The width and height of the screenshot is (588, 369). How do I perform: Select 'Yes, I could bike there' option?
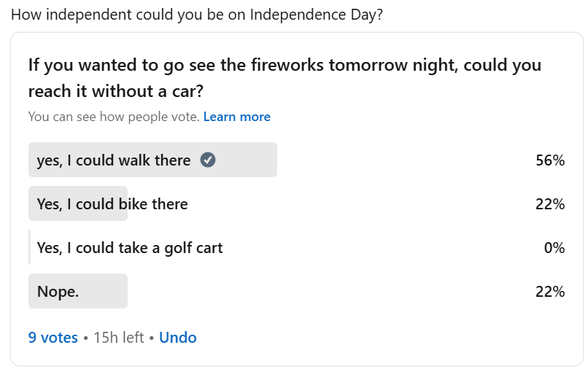click(112, 204)
